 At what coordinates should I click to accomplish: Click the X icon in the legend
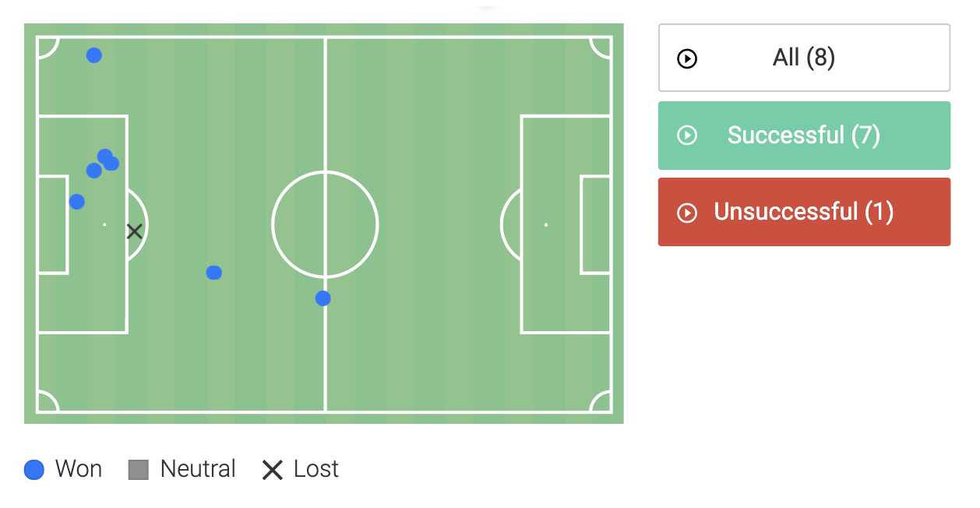point(272,470)
